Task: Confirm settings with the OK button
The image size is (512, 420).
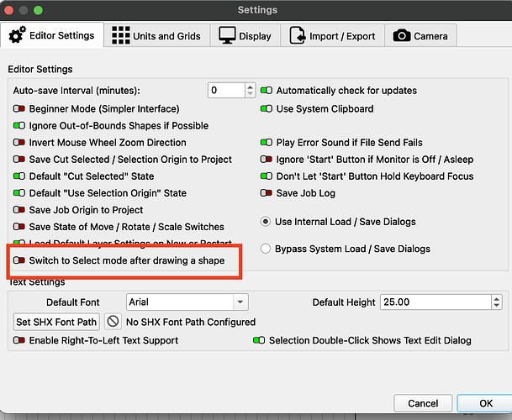Action: tap(486, 403)
